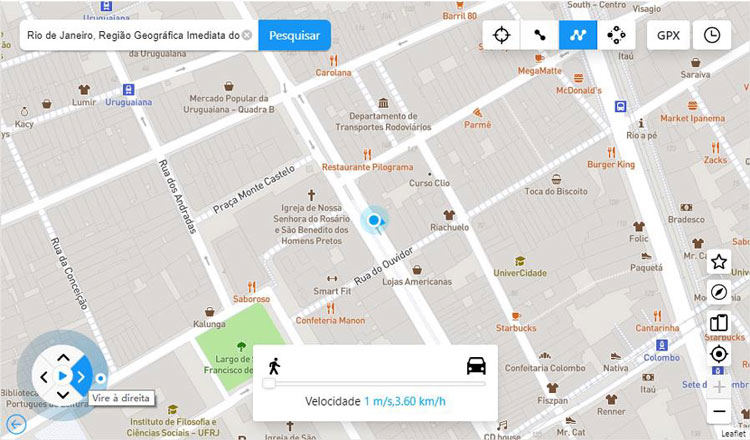Open the history clock icon

click(712, 35)
